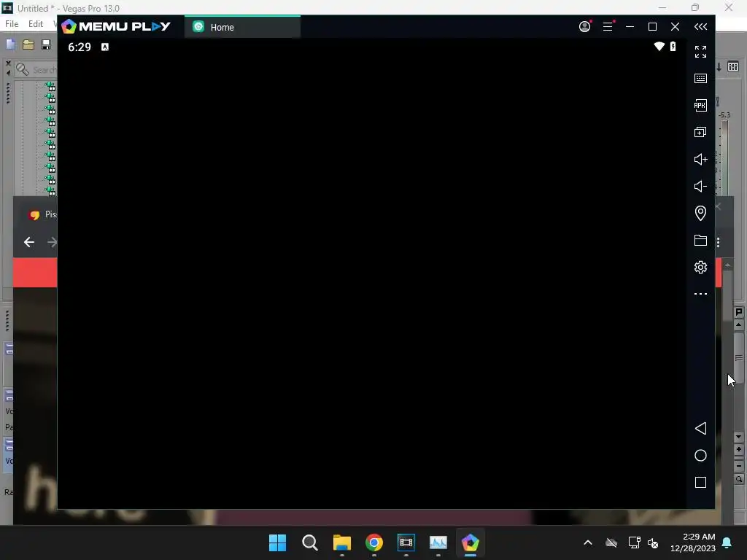Open the notification bell in the taskbar
Viewport: 747px width, 560px height.
click(x=727, y=542)
